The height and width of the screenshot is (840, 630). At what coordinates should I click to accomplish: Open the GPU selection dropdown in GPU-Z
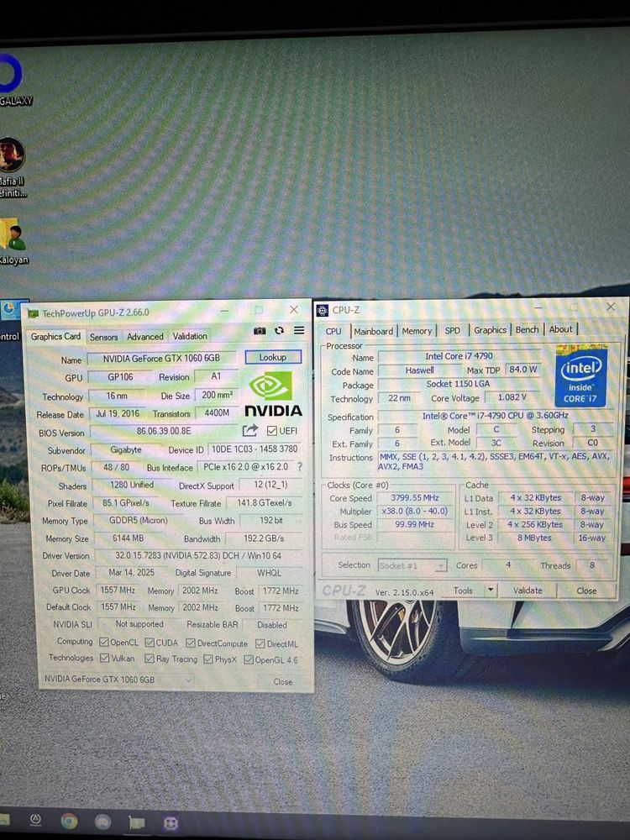(x=118, y=680)
